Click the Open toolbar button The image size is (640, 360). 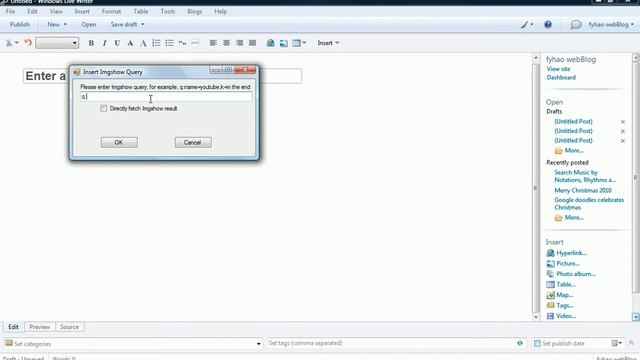(x=89, y=24)
